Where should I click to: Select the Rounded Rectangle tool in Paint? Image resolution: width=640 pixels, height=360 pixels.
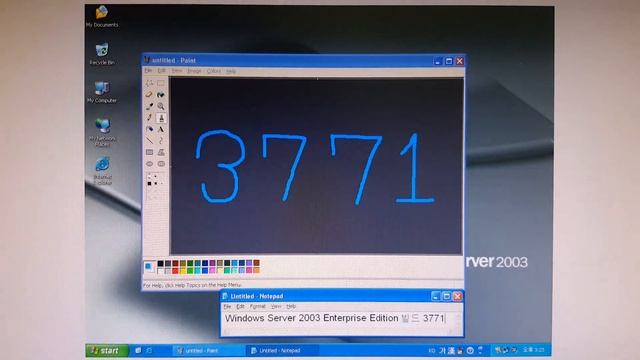click(x=161, y=164)
